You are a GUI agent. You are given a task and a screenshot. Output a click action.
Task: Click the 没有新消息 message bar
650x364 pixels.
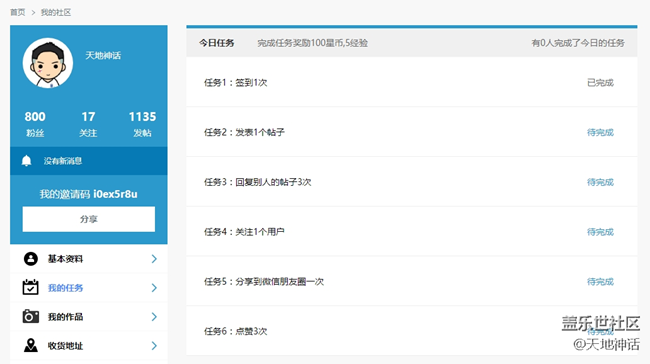(x=89, y=161)
